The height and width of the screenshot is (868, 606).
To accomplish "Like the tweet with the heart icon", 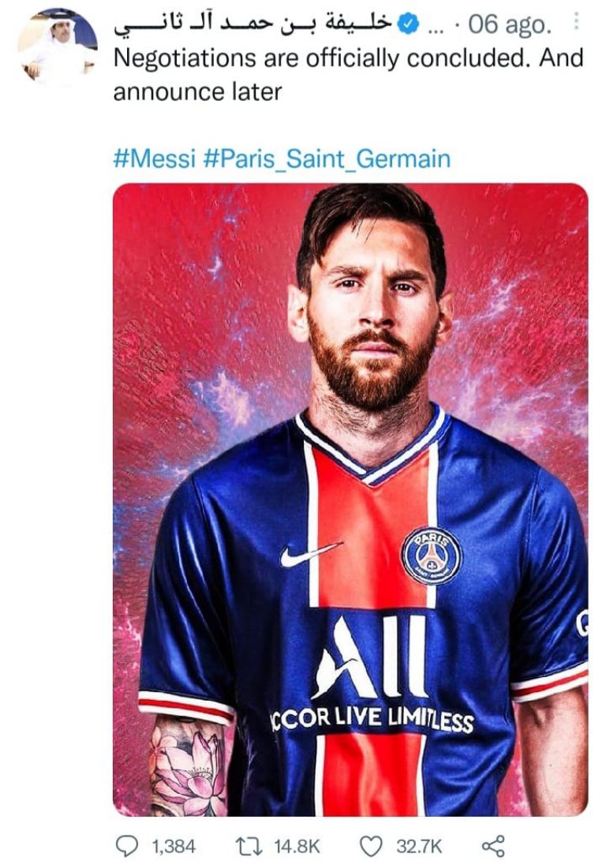I will pos(371,846).
